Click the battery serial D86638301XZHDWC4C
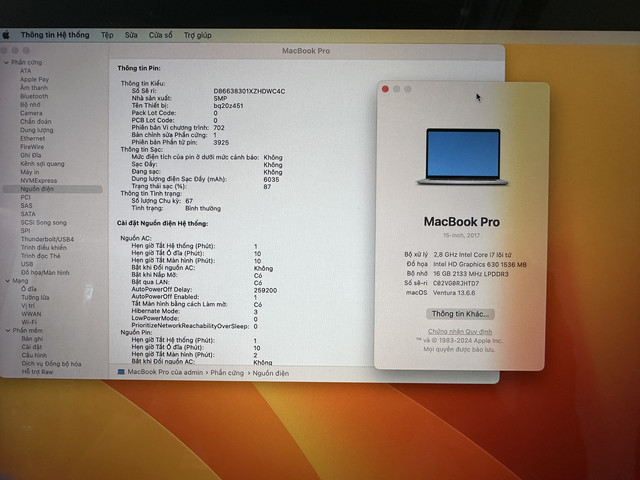Screen dimensions: 640x480 coord(249,91)
